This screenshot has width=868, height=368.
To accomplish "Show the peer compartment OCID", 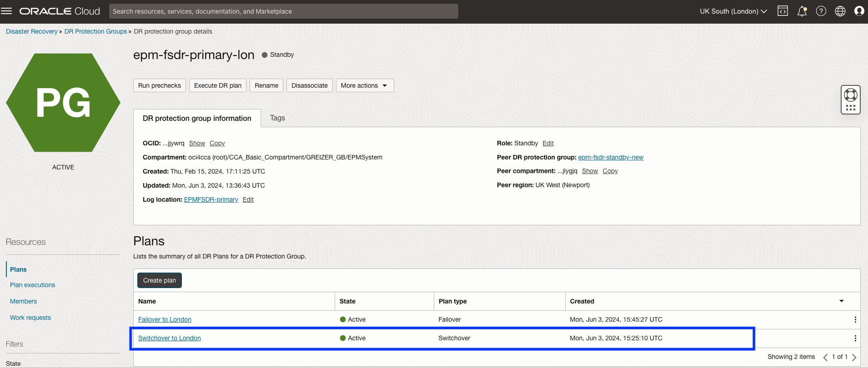I will [x=590, y=171].
